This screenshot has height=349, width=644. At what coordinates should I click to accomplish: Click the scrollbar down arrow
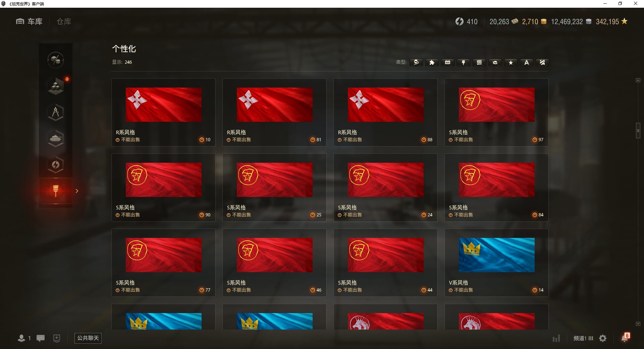point(638,324)
